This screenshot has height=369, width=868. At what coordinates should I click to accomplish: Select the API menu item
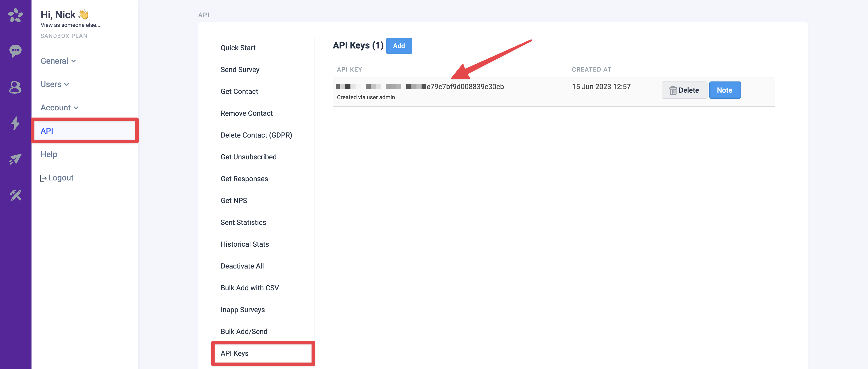(47, 131)
